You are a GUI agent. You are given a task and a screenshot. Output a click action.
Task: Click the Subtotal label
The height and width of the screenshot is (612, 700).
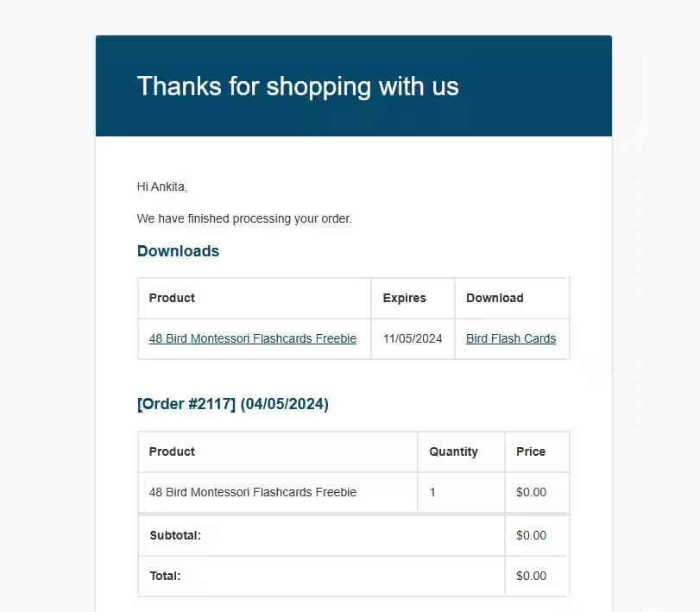pos(175,535)
